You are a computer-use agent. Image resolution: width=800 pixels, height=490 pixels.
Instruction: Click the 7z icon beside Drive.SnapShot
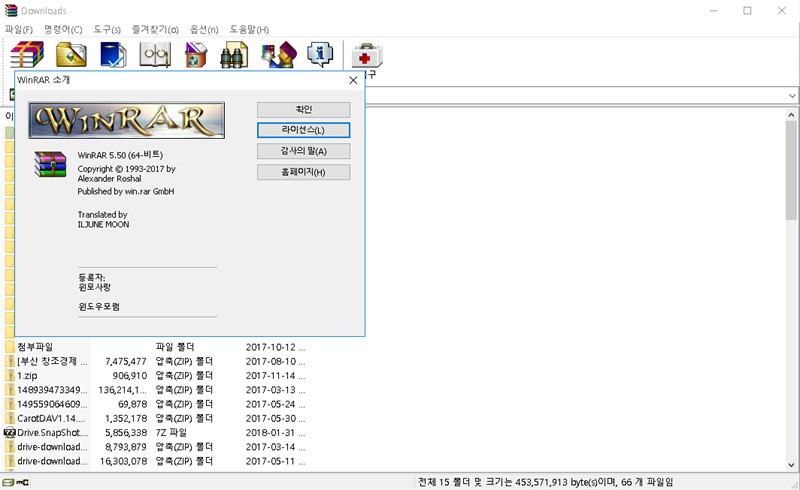pyautogui.click(x=10, y=433)
